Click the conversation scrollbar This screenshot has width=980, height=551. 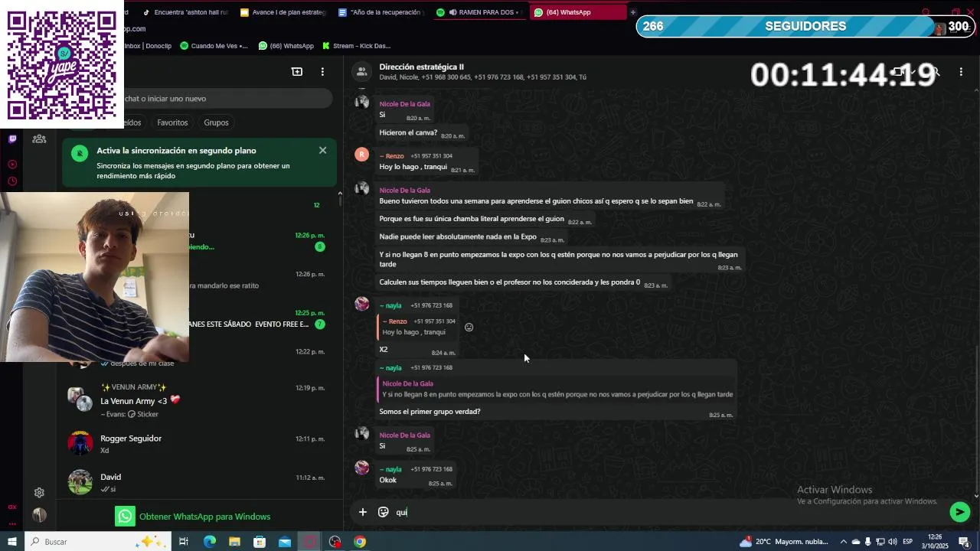[976, 421]
